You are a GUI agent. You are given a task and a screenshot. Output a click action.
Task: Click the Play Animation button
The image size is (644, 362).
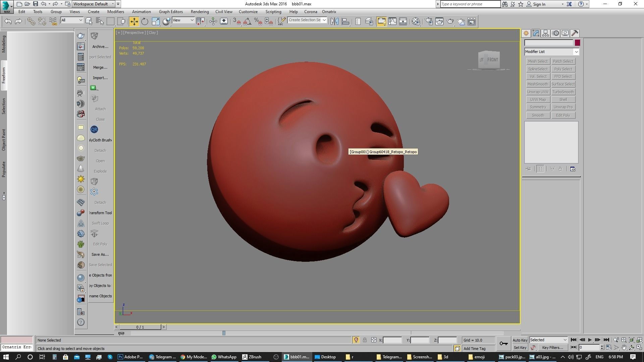pos(590,340)
